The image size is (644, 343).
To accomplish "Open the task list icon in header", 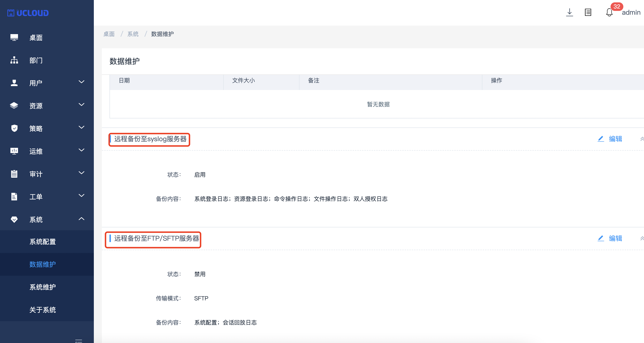I will click(588, 12).
